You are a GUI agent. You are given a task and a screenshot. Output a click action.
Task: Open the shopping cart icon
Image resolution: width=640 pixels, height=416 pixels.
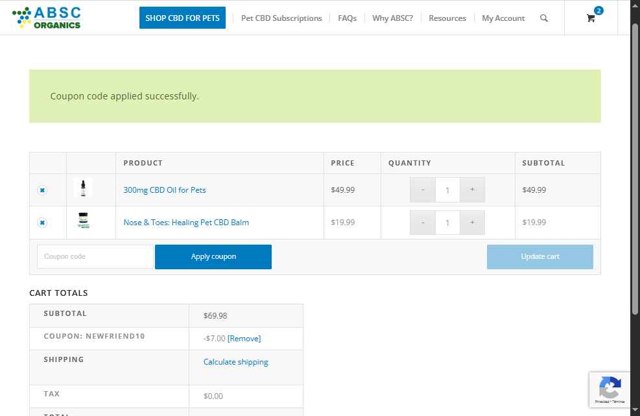(591, 18)
